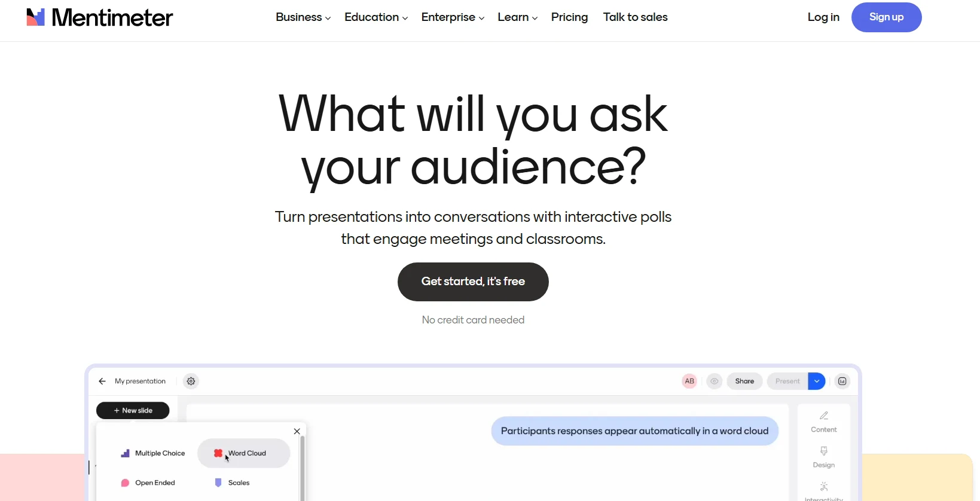Open the results chart icon after Present
The width and height of the screenshot is (980, 501).
coord(842,381)
